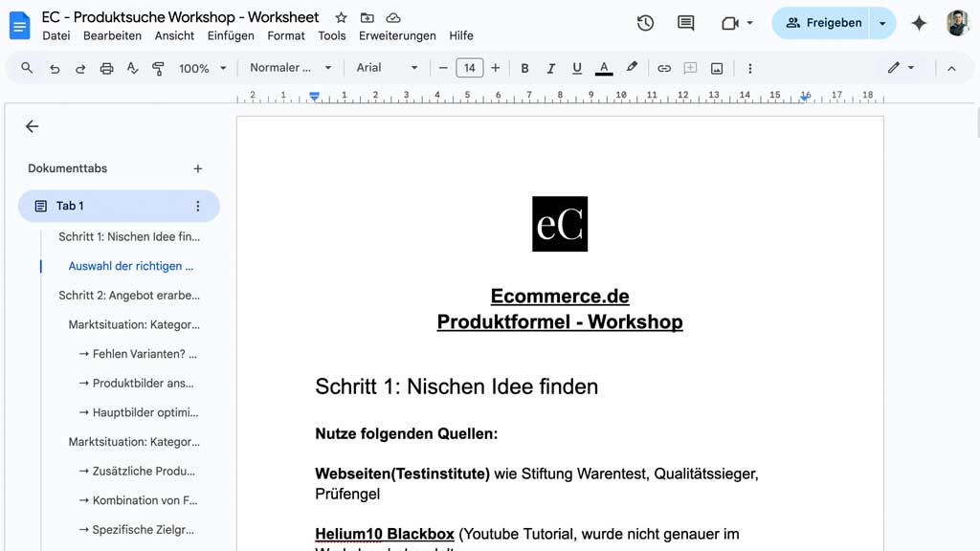Redo the last action
Screen dimensions: 980x551
click(x=80, y=68)
